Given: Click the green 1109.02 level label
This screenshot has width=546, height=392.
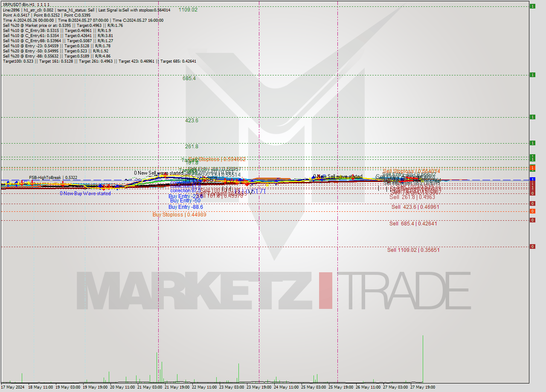Looking at the screenshot, I should click(x=188, y=9).
